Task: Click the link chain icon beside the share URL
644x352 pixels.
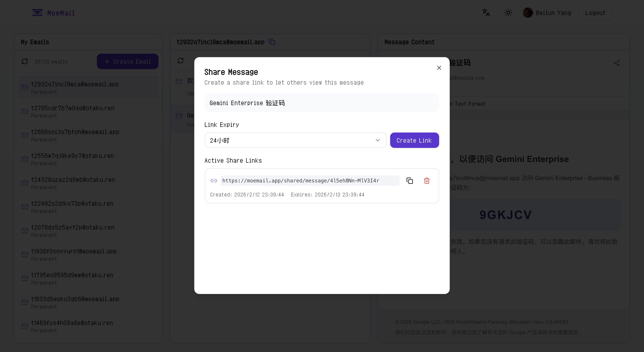Action: tap(214, 181)
